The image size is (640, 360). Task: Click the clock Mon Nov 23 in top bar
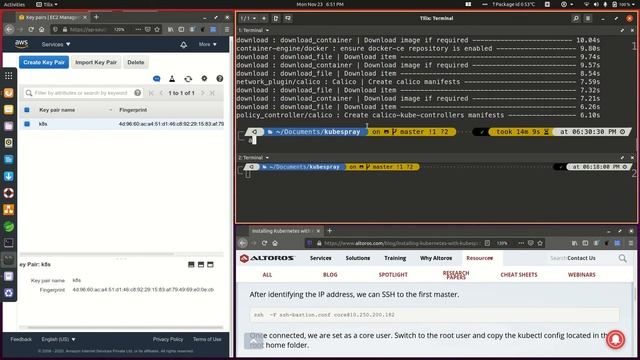point(320,4)
